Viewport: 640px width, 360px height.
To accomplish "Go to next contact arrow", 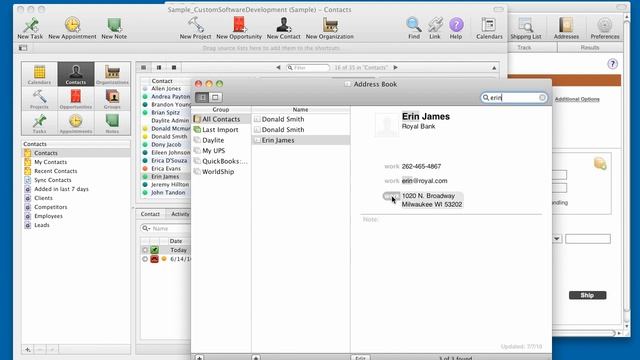I will pyautogui.click(x=396, y=67).
